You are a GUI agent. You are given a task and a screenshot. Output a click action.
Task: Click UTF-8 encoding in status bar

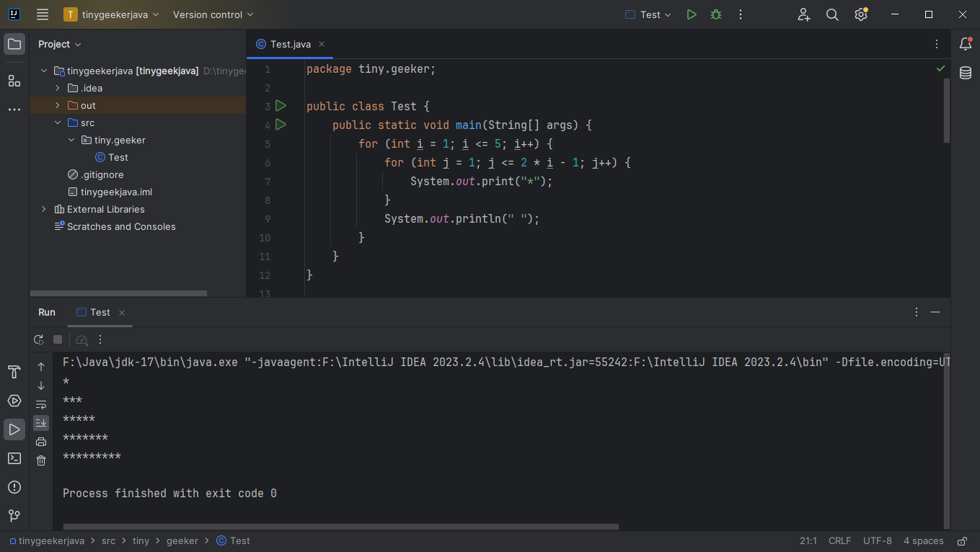pyautogui.click(x=878, y=541)
